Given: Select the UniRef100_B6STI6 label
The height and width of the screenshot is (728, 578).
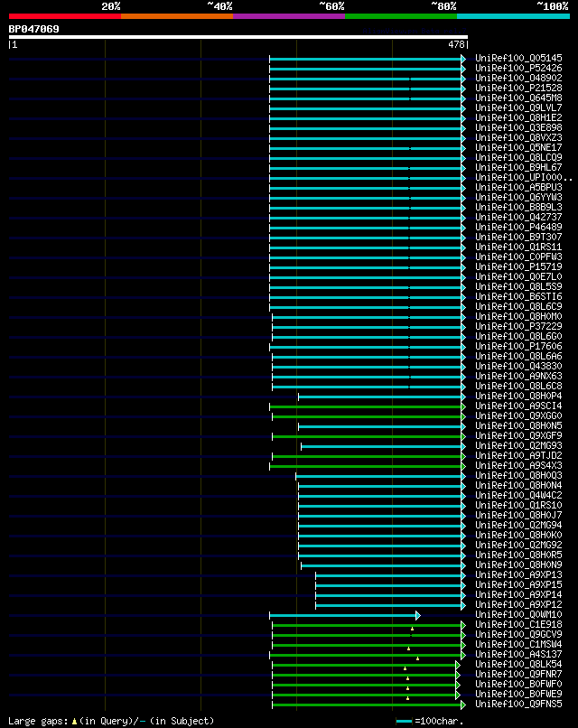Looking at the screenshot, I should pyautogui.click(x=518, y=296).
